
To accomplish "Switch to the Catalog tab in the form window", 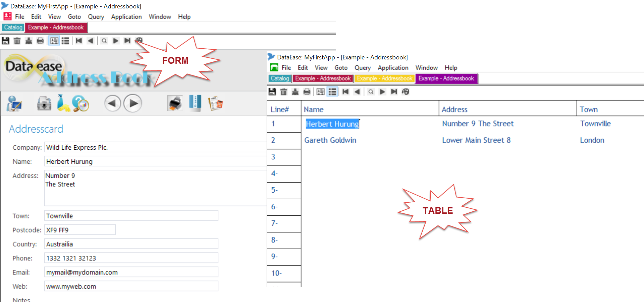I will click(13, 28).
